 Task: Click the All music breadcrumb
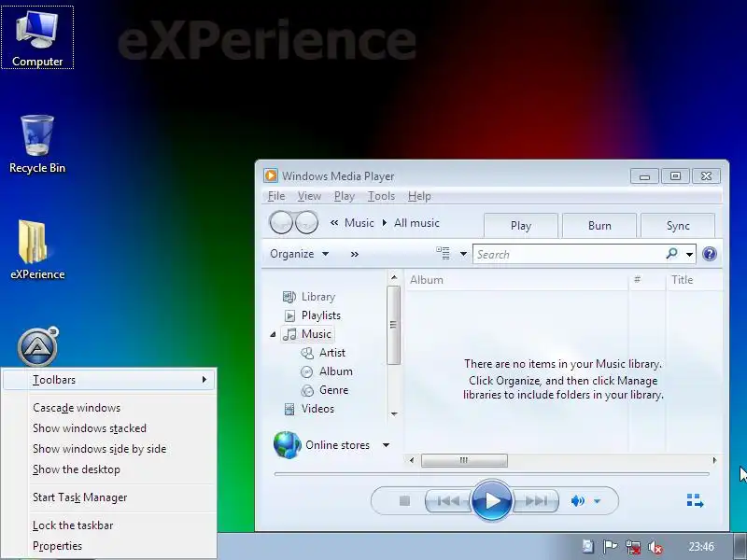click(x=416, y=223)
